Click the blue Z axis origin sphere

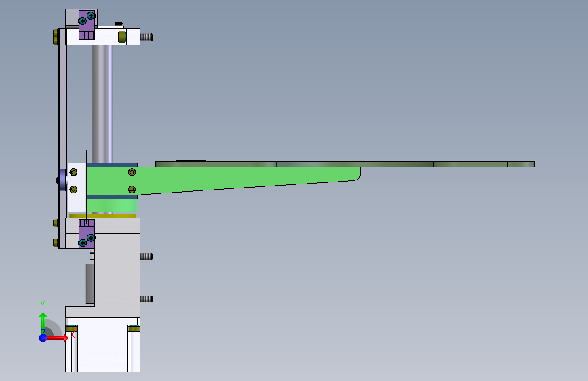43,338
